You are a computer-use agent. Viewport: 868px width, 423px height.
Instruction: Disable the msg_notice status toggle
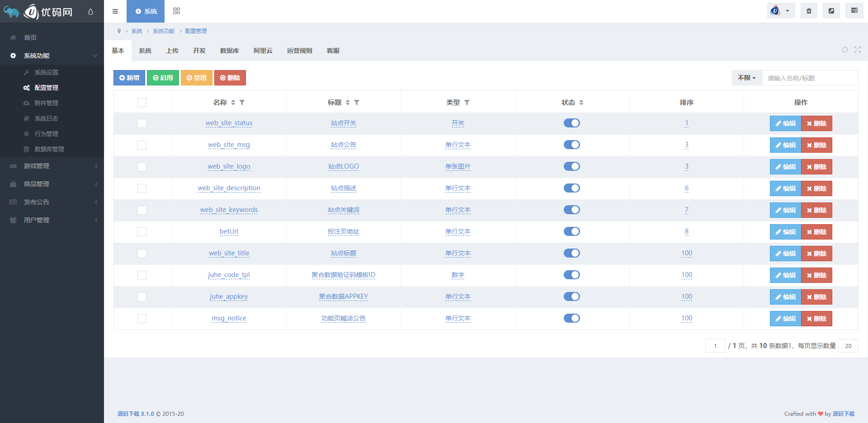tap(572, 318)
